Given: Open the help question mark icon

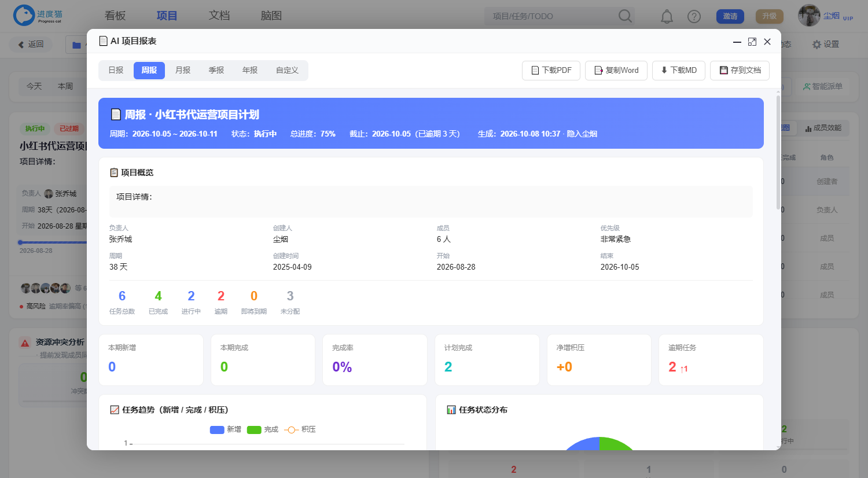Looking at the screenshot, I should coord(694,16).
